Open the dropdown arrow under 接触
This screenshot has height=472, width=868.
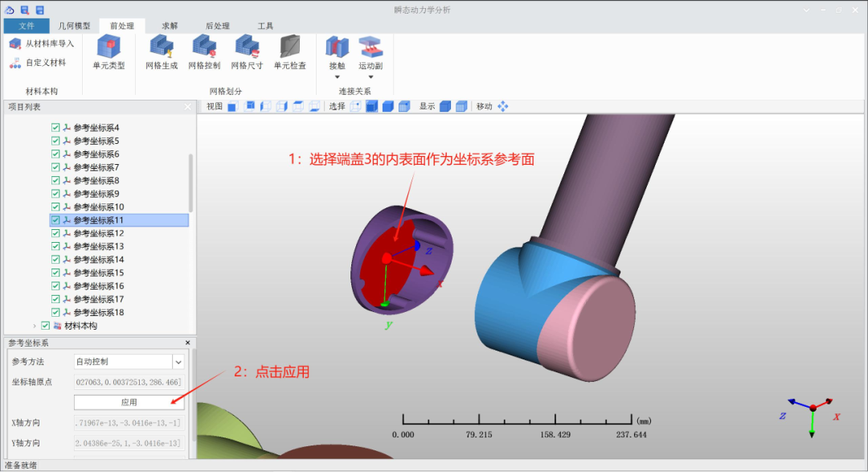[337, 77]
